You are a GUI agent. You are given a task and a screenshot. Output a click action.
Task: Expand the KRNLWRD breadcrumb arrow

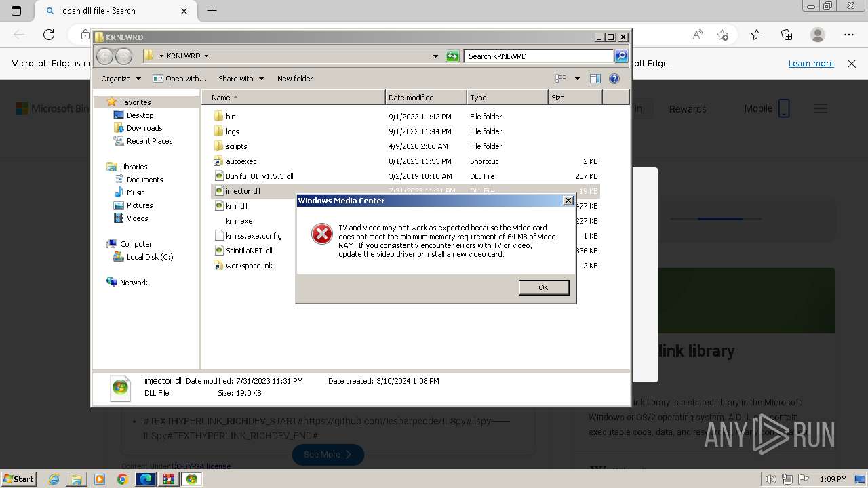point(206,56)
